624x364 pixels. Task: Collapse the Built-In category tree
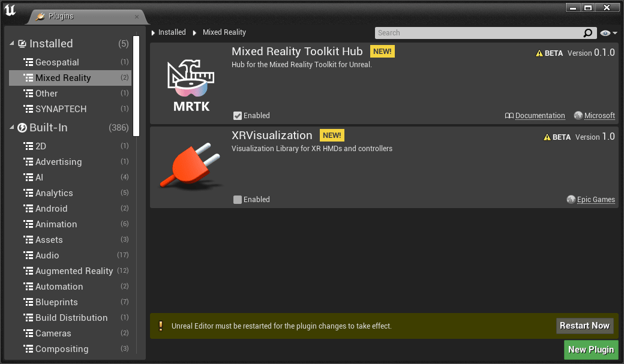pyautogui.click(x=12, y=127)
